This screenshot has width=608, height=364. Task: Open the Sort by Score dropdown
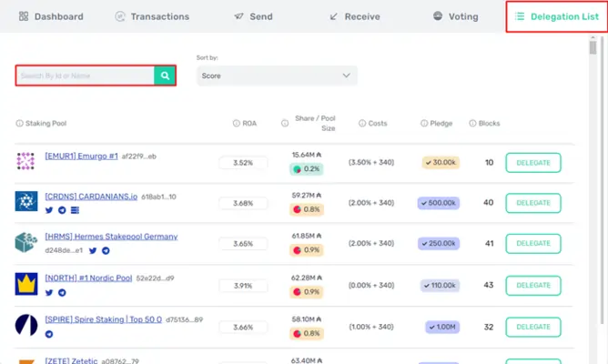click(x=277, y=76)
